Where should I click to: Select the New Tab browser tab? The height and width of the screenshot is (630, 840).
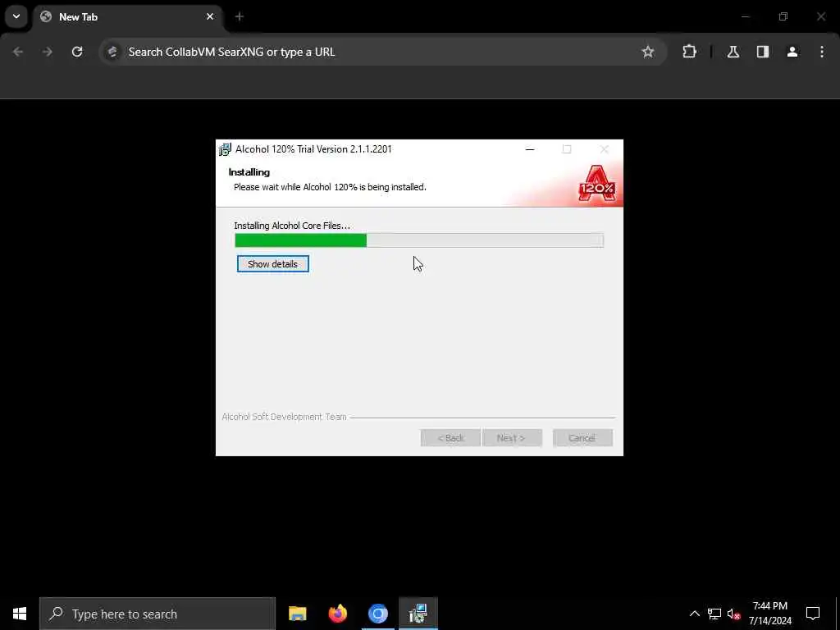pos(127,17)
